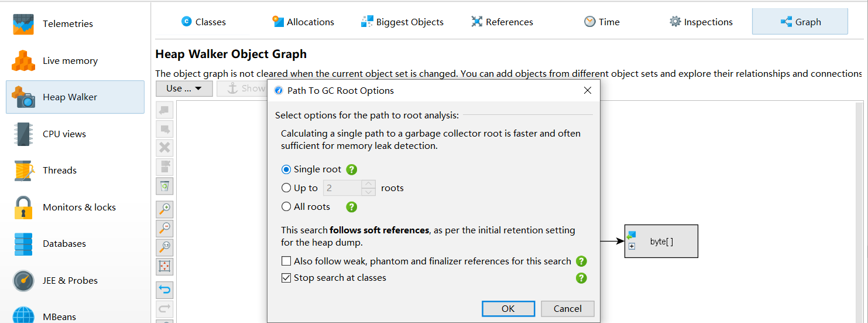Select the Up to roots radio option
The height and width of the screenshot is (323, 868).
click(286, 188)
